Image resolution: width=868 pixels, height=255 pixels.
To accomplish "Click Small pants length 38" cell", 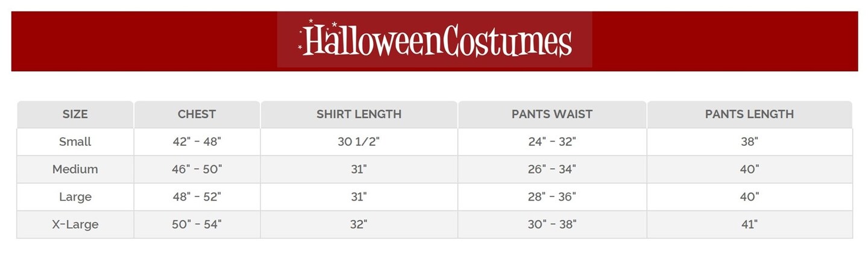I will coord(749,142).
